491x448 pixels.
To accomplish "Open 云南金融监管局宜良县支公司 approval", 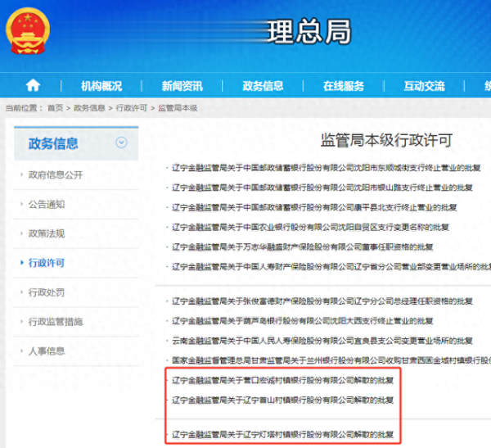I will tap(322, 341).
